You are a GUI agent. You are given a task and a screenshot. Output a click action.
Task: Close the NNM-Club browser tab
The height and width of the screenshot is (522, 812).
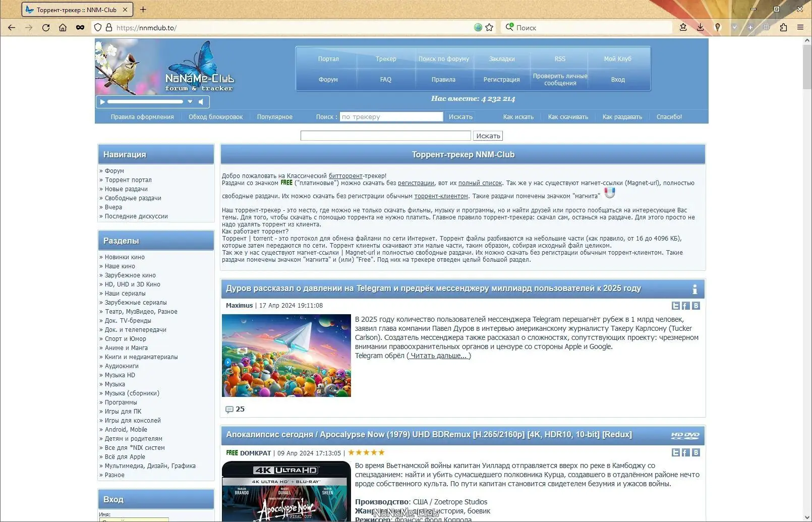(125, 10)
